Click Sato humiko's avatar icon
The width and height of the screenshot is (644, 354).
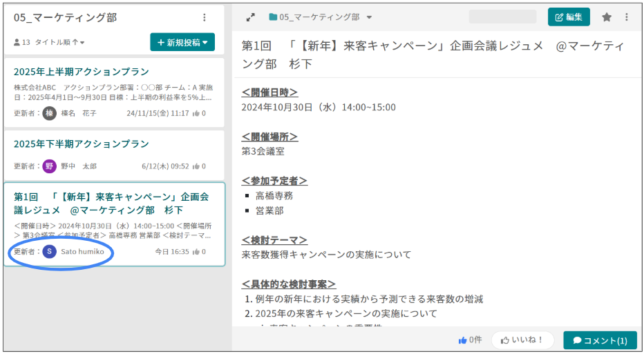[x=49, y=252]
